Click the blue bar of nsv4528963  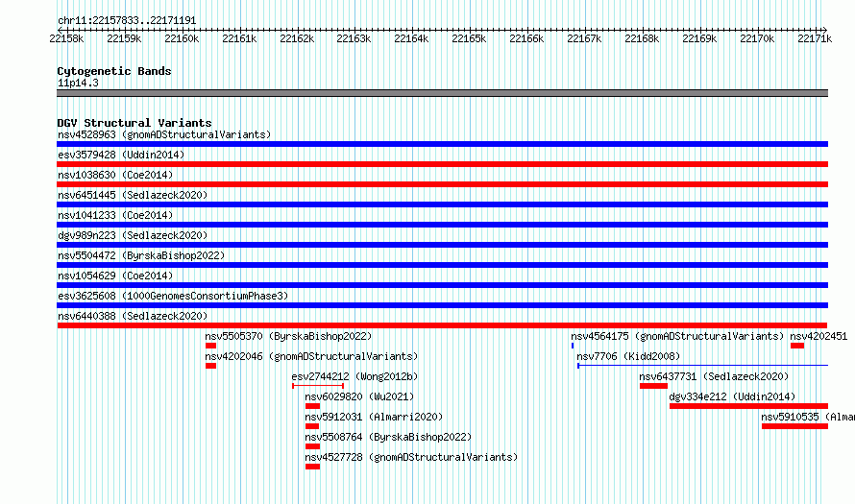(442, 144)
